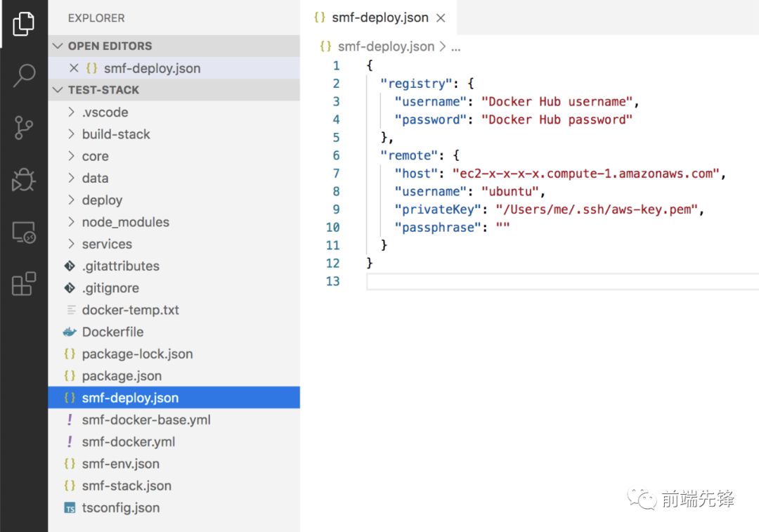Place cursor on empty line 13
The width and height of the screenshot is (759, 532).
pos(492,281)
